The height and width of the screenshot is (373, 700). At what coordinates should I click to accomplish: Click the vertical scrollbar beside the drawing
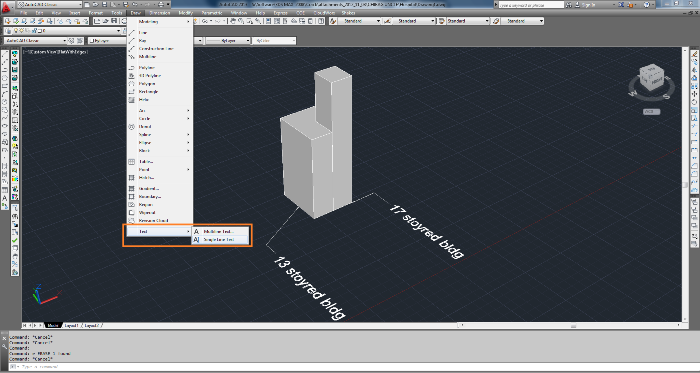[685, 184]
